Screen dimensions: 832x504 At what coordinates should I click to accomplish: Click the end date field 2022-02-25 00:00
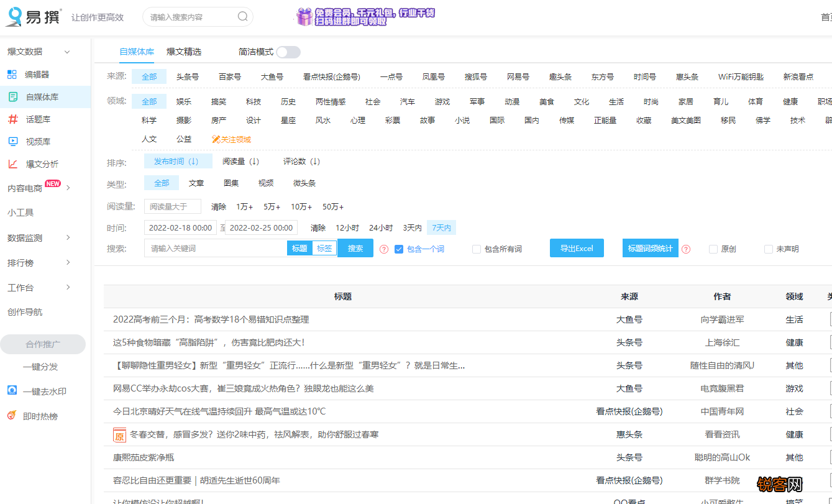pos(261,227)
